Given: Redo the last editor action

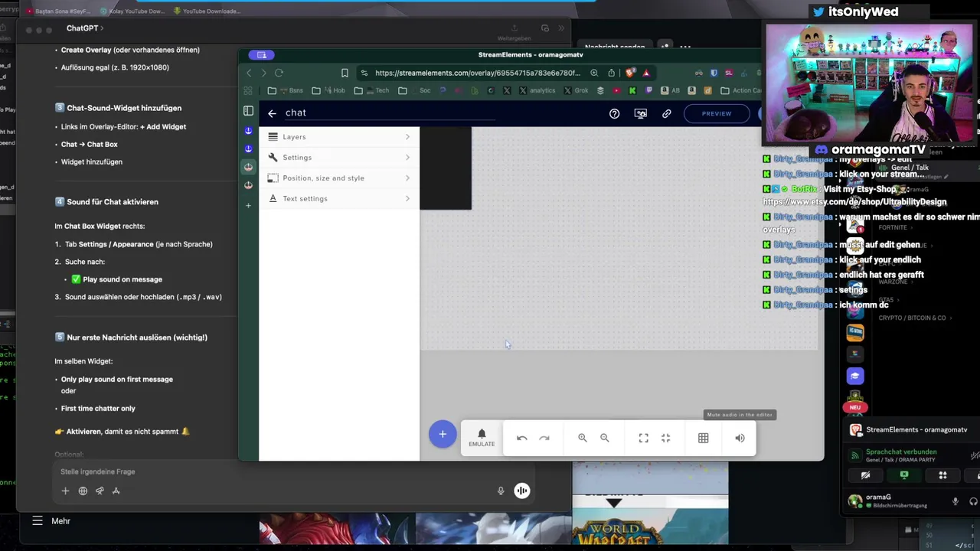Looking at the screenshot, I should pyautogui.click(x=544, y=438).
